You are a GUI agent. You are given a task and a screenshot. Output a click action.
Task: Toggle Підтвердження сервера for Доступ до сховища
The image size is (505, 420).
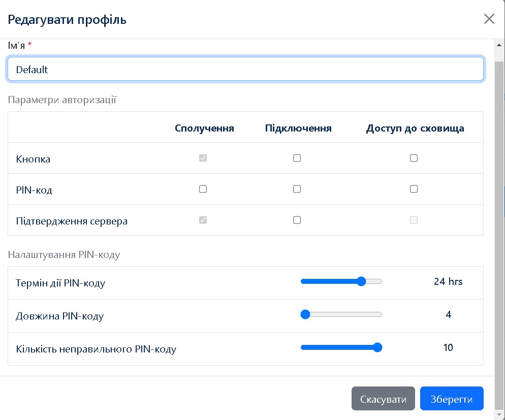(x=414, y=220)
